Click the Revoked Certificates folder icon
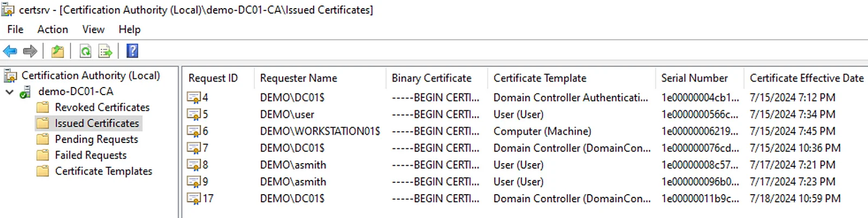This screenshot has height=218, width=868. [x=42, y=107]
